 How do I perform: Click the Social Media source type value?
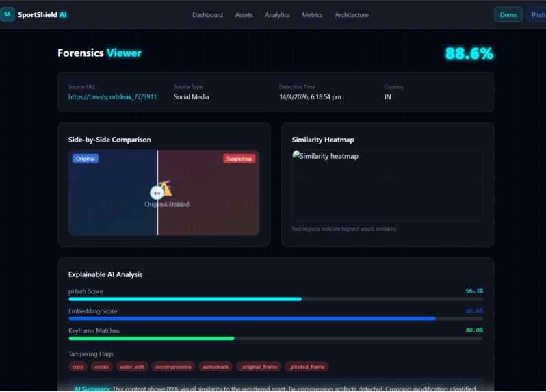coord(191,96)
